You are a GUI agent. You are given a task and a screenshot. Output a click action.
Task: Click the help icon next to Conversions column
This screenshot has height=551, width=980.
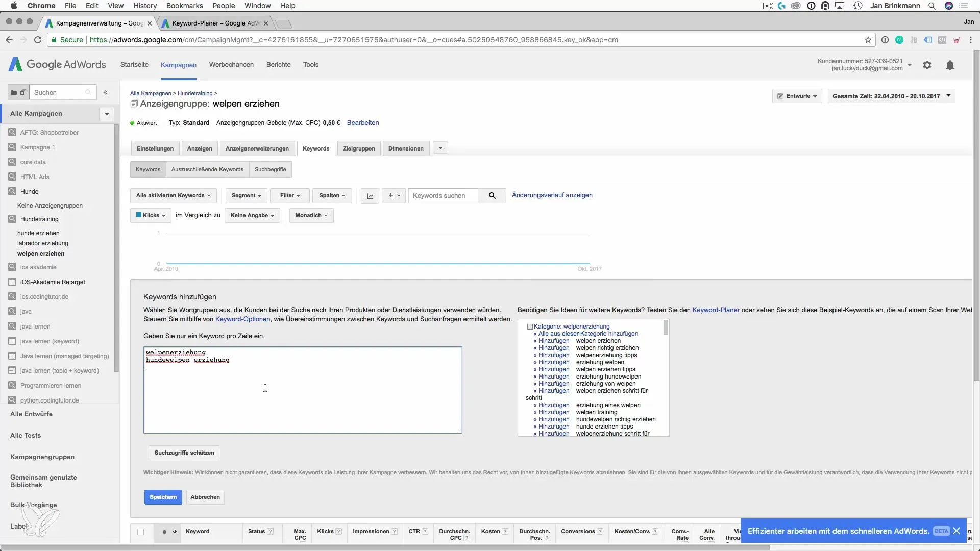600,531
